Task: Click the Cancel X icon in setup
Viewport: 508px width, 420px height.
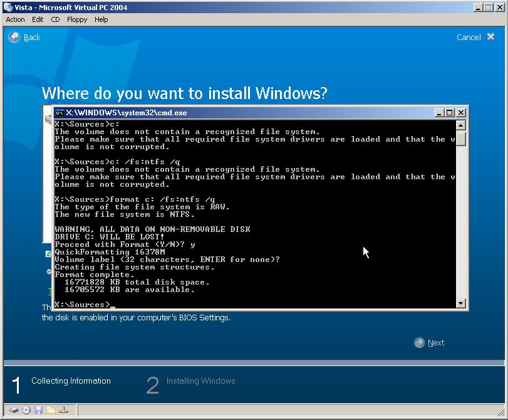Action: coord(491,36)
